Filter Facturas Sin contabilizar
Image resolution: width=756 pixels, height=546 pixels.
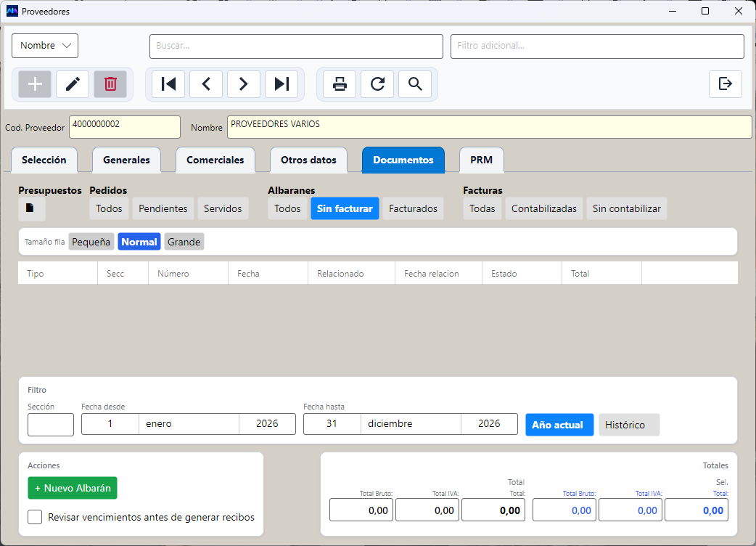coord(626,208)
